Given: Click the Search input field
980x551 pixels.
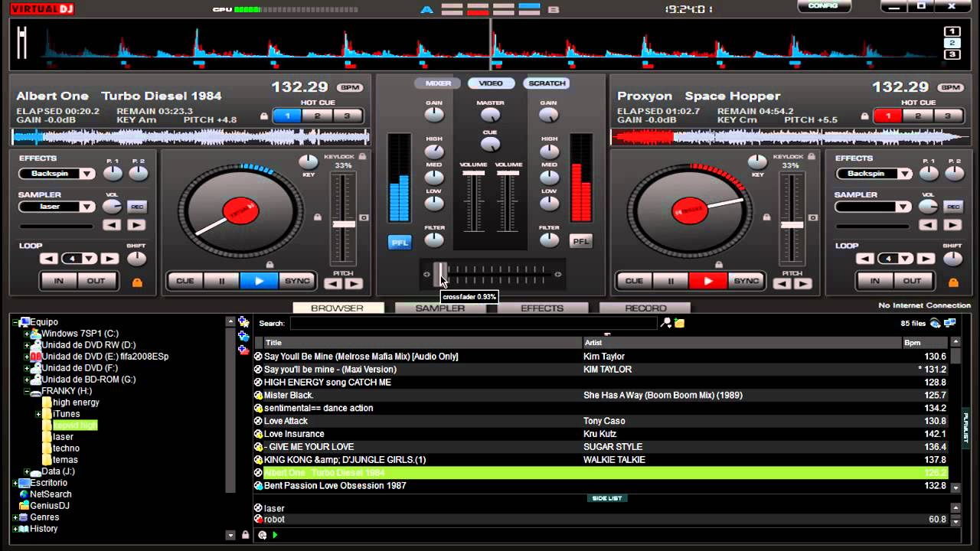Looking at the screenshot, I should click(473, 323).
